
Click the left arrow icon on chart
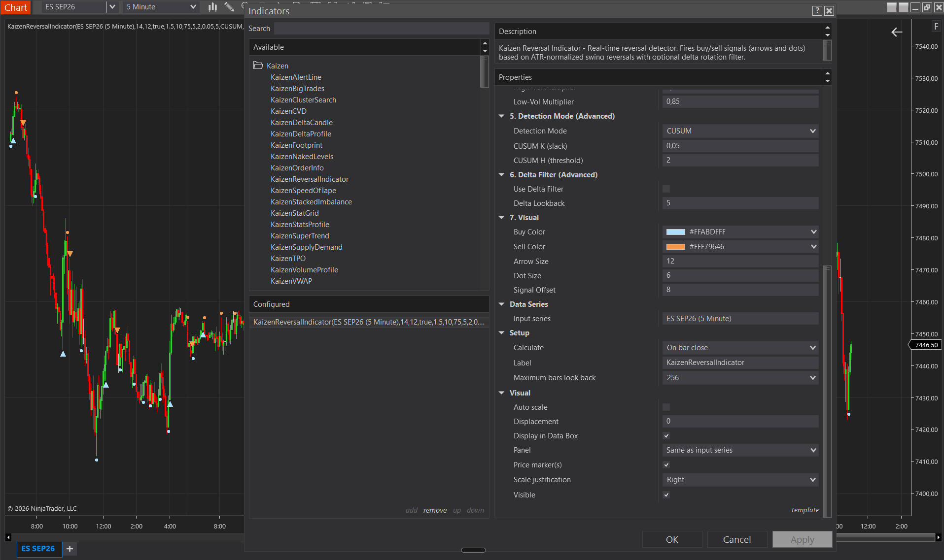tap(897, 32)
